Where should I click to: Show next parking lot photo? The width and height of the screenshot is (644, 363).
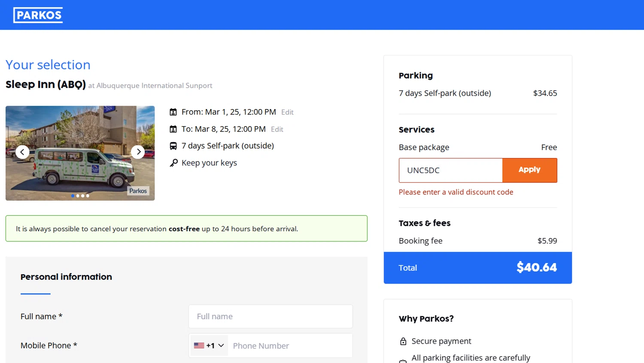tap(138, 152)
